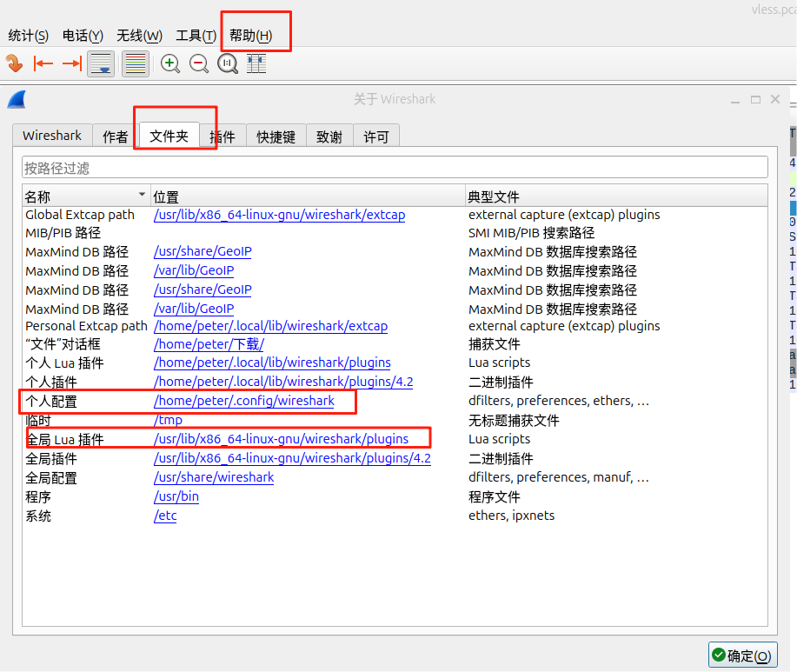
Task: Click the 按路径过滤 filter input field
Action: pos(395,168)
